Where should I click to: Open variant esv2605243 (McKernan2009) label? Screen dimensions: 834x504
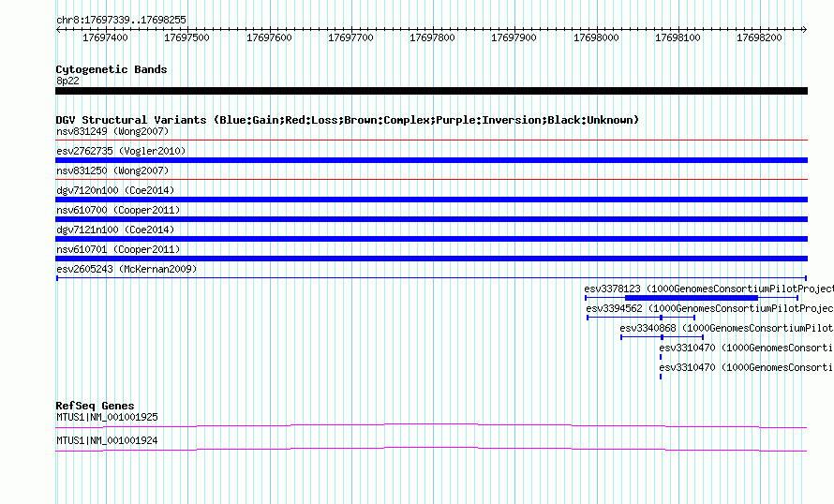pos(127,269)
